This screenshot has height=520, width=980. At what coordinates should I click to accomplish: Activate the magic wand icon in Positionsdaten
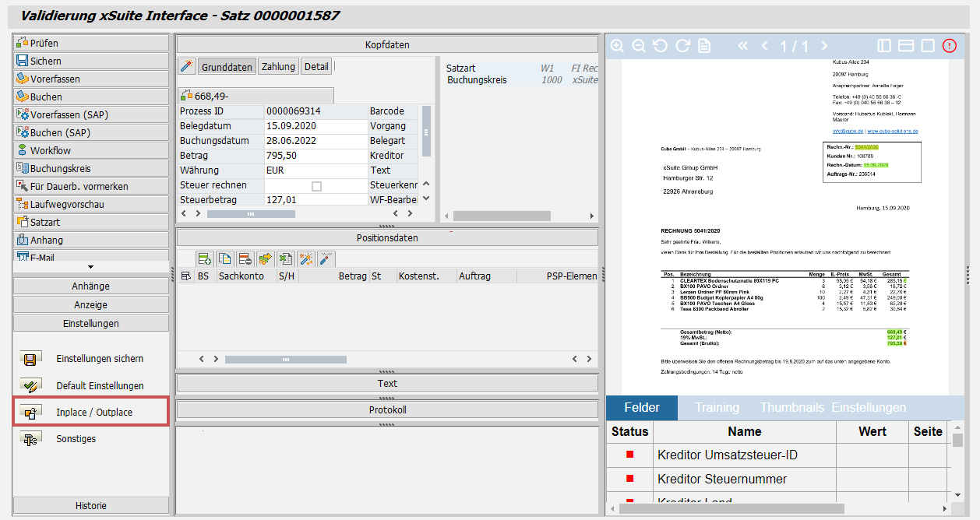305,258
